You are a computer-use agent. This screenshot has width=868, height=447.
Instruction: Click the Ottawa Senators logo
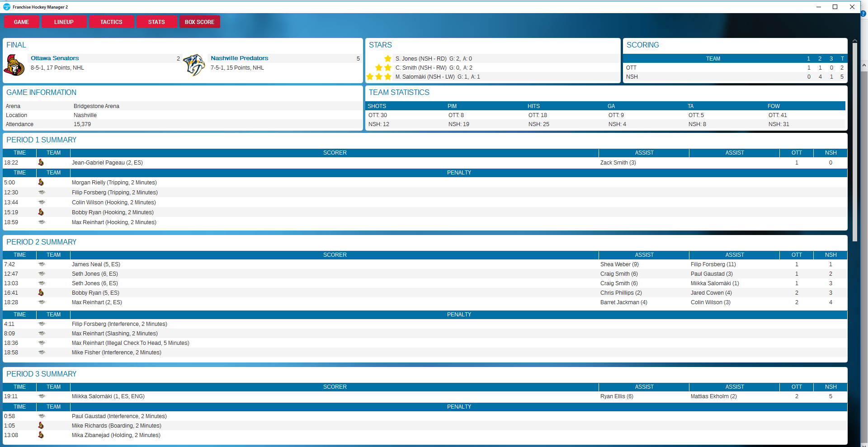[14, 65]
